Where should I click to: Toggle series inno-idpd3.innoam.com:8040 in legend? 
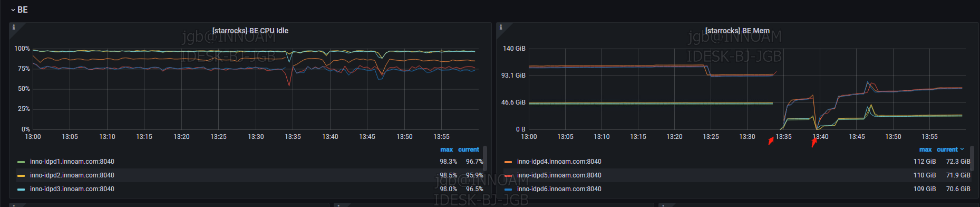click(72, 189)
